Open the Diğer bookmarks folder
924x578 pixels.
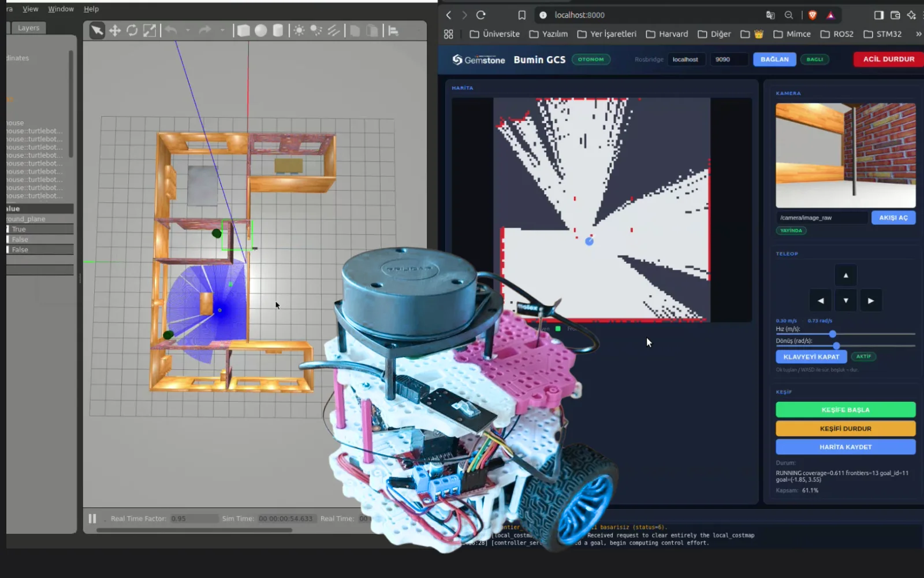point(714,34)
